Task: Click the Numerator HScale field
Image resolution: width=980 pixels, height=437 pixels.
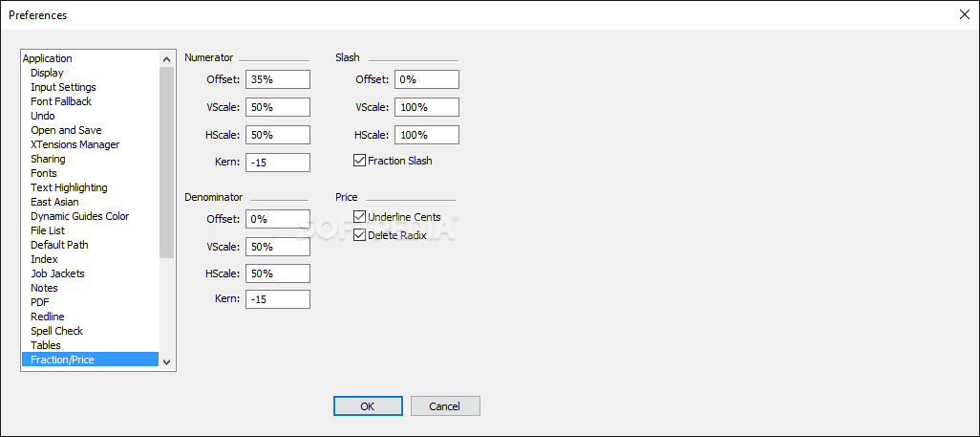Action: (x=278, y=135)
